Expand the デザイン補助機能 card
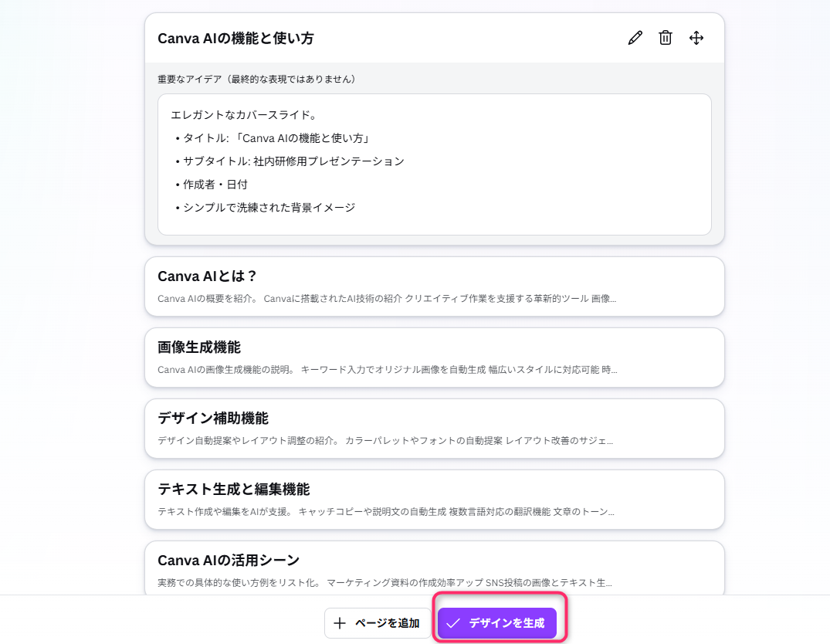830x644 pixels. coord(434,428)
